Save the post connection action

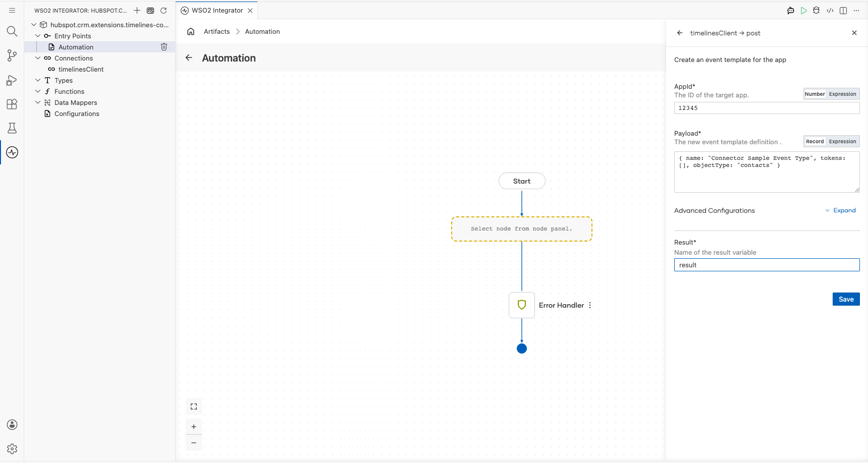pos(846,299)
